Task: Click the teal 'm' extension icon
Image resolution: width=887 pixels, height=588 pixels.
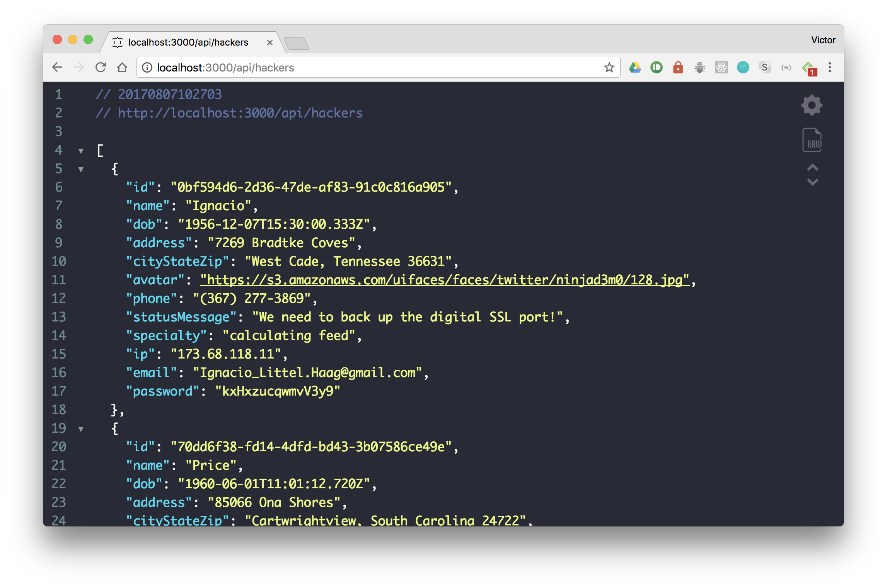Action: tap(743, 68)
